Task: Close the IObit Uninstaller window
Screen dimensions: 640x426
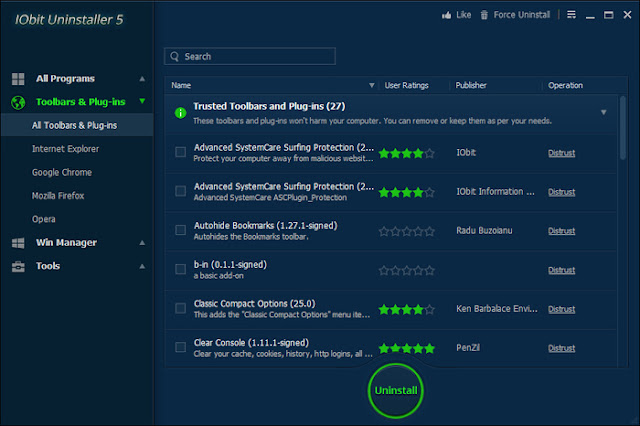Action: 627,15
